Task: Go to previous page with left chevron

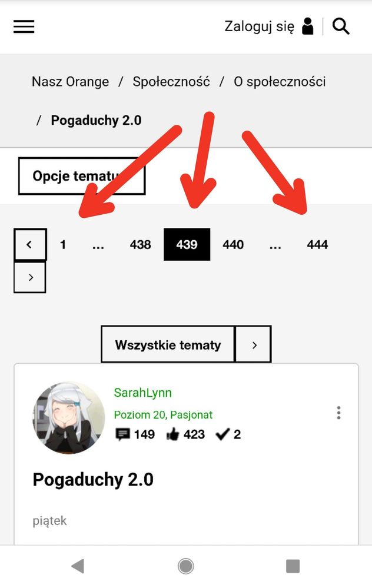Action: pyautogui.click(x=30, y=244)
